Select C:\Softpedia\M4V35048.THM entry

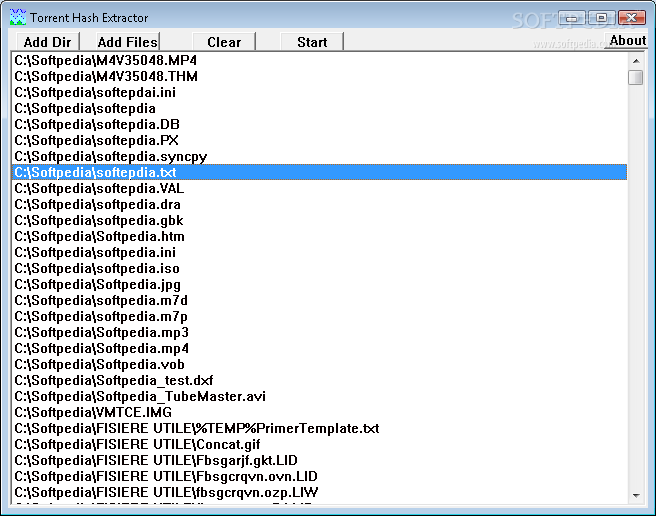319,76
